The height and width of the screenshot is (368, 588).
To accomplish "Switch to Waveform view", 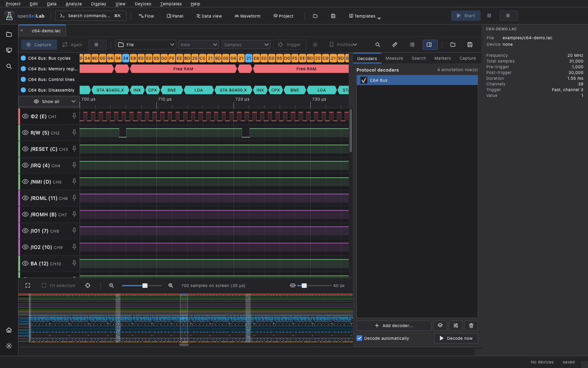I will (x=247, y=16).
